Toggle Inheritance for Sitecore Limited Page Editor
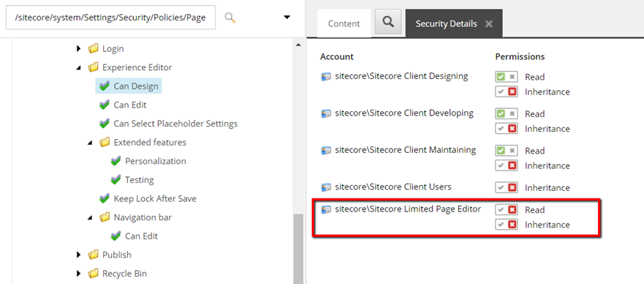 [x=506, y=225]
